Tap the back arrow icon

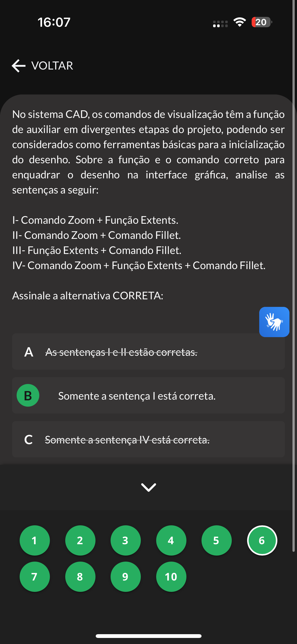[x=19, y=66]
